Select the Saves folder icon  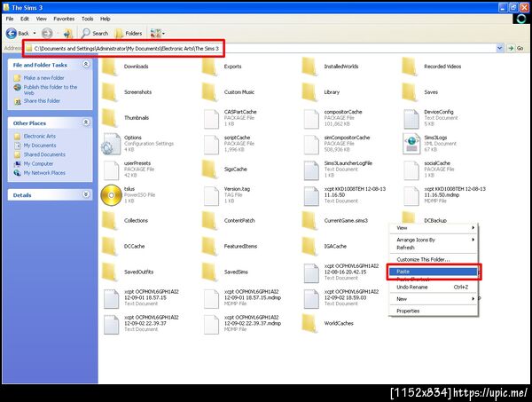coord(410,92)
